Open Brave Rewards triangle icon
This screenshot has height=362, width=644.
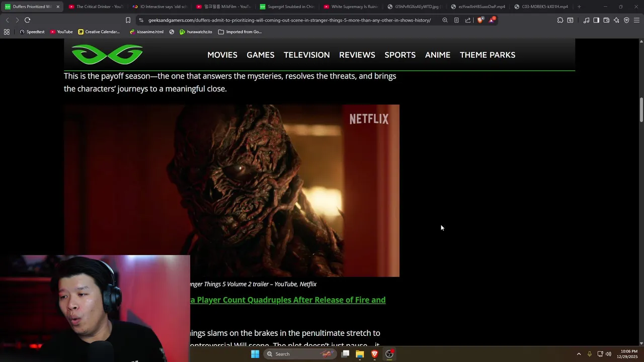click(x=492, y=20)
